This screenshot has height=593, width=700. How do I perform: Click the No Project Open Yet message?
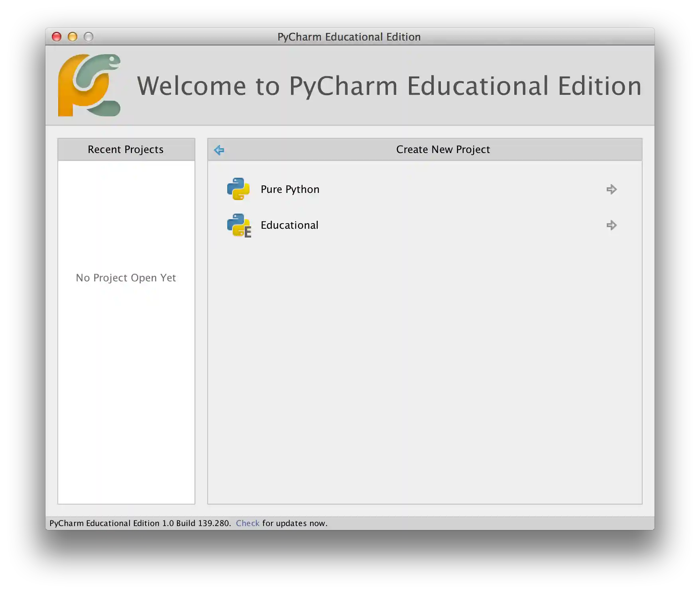tap(126, 277)
